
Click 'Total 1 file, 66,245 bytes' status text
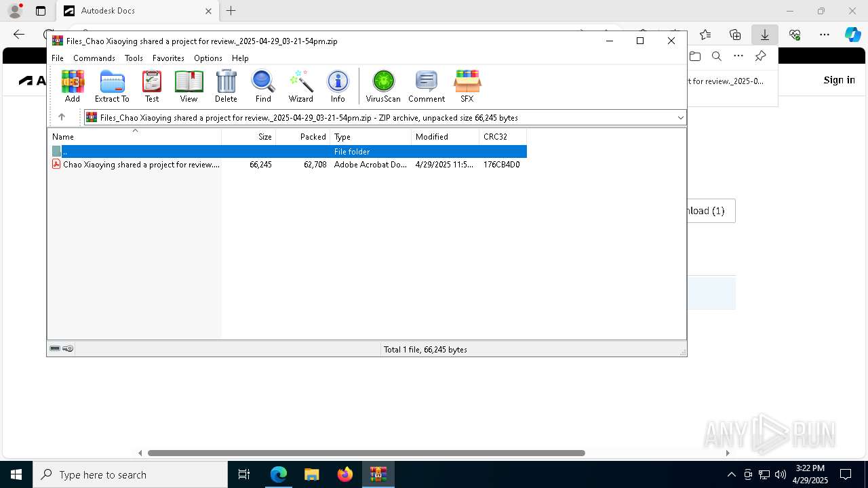425,350
